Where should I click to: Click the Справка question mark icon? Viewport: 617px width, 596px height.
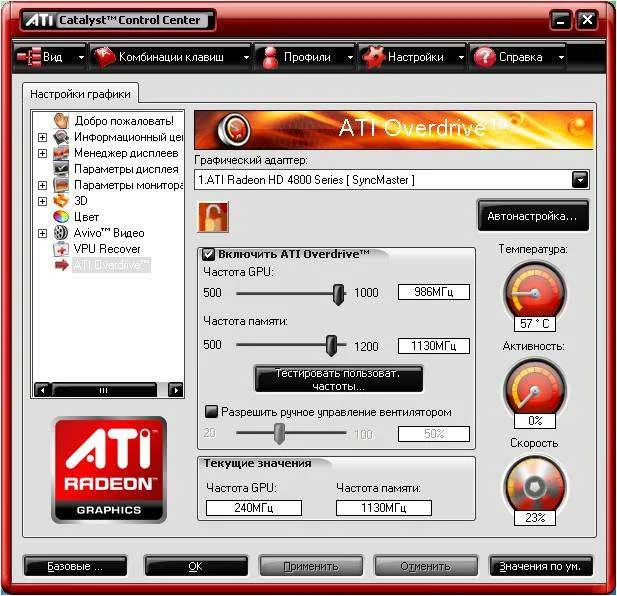[484, 57]
